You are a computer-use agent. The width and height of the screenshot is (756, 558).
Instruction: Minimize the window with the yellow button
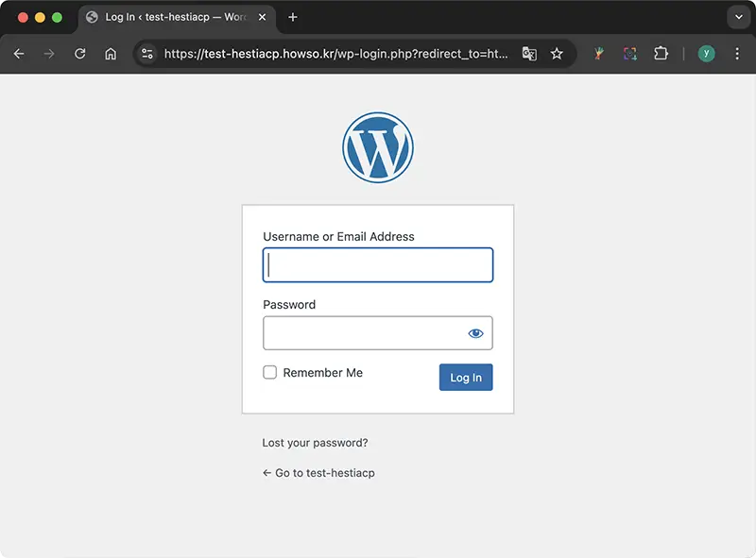point(40,17)
